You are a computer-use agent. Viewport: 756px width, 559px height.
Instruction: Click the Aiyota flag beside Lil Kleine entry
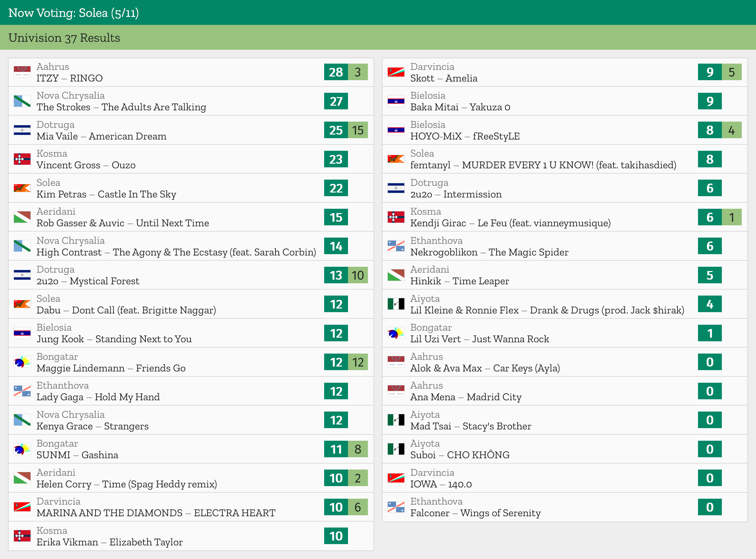click(x=396, y=304)
